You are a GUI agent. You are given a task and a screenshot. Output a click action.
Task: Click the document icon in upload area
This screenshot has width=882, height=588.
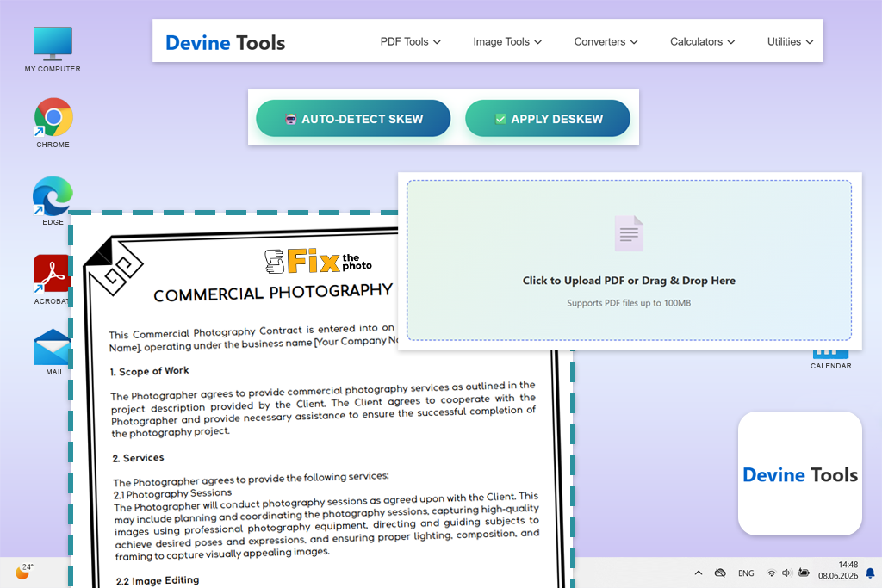tap(628, 233)
